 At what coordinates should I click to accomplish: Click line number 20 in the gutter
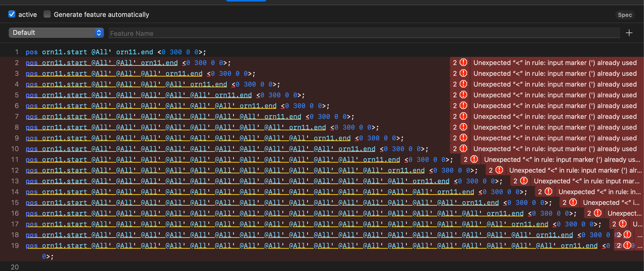tap(15, 267)
